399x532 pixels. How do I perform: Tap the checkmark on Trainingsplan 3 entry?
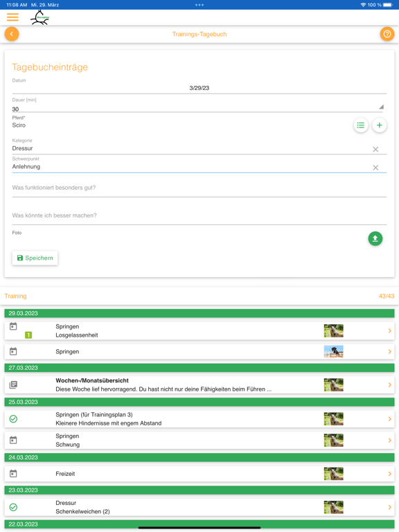[x=13, y=419]
